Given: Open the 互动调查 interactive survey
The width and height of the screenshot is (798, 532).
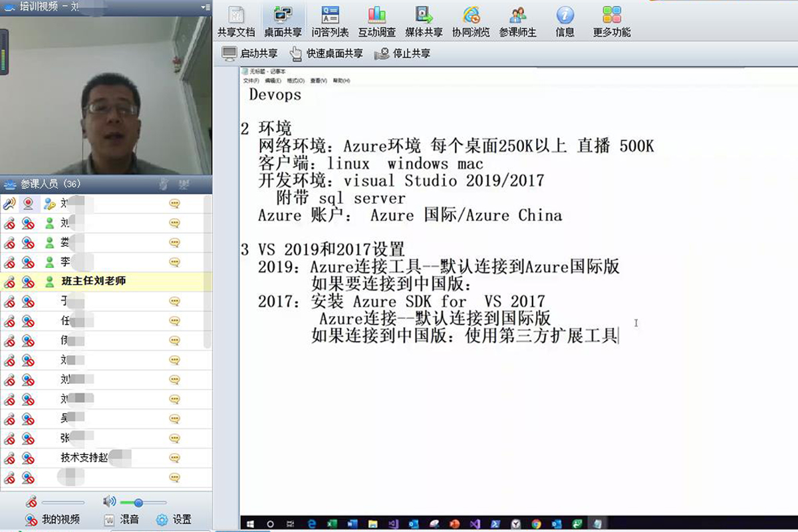Looking at the screenshot, I should pos(377,21).
